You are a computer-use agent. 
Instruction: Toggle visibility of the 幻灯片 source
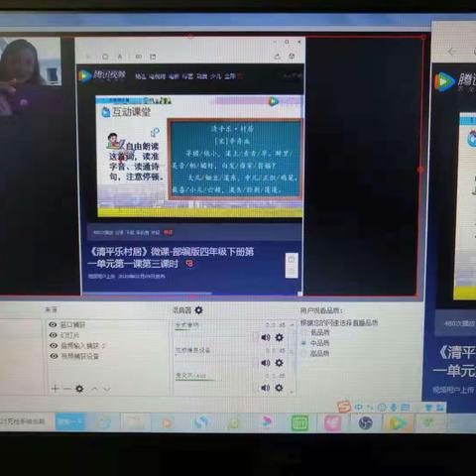(53, 335)
